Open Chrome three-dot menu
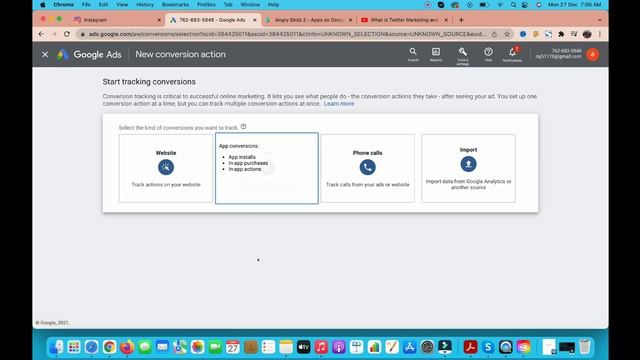 [600, 34]
